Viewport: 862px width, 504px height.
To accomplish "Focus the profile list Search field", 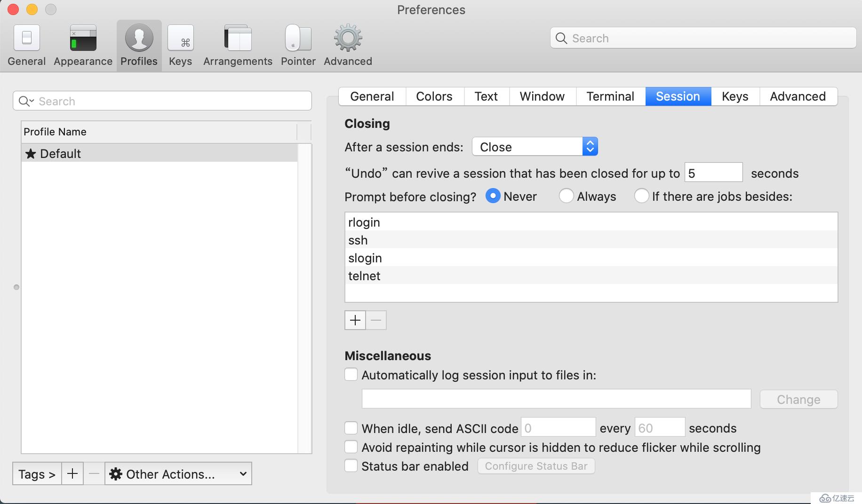I will (x=162, y=101).
